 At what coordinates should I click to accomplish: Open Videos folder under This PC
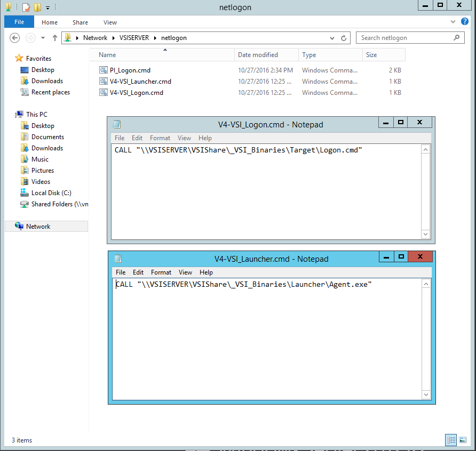[41, 182]
